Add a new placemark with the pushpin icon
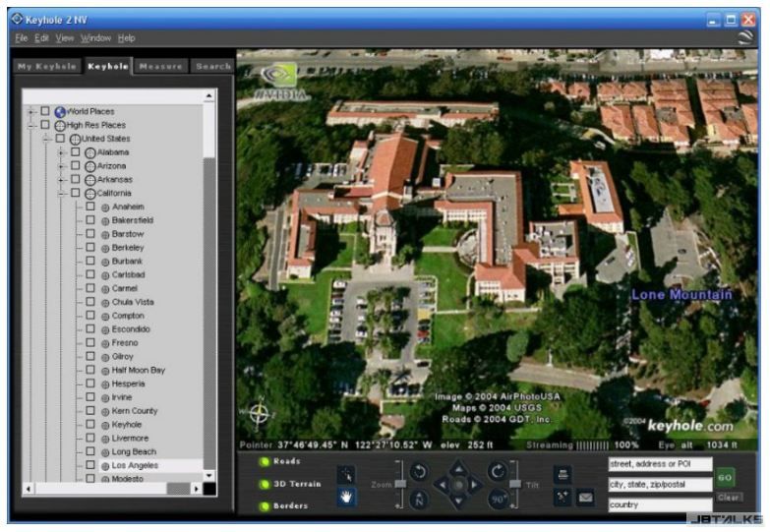Image resolution: width=770 pixels, height=532 pixels. (x=563, y=498)
